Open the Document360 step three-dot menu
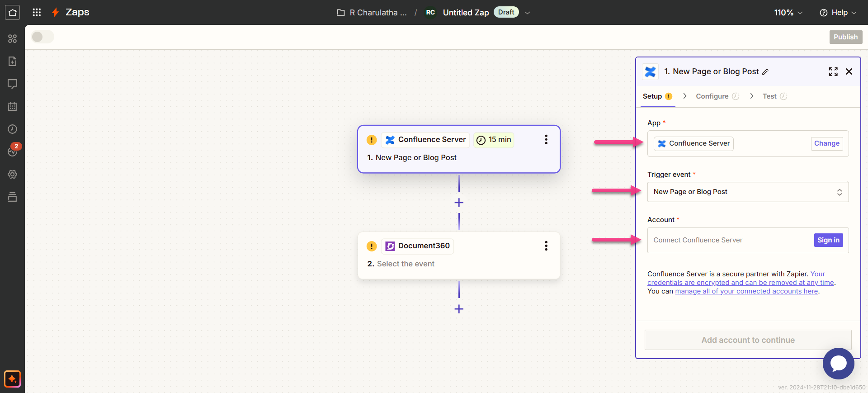The width and height of the screenshot is (868, 393). pos(546,246)
